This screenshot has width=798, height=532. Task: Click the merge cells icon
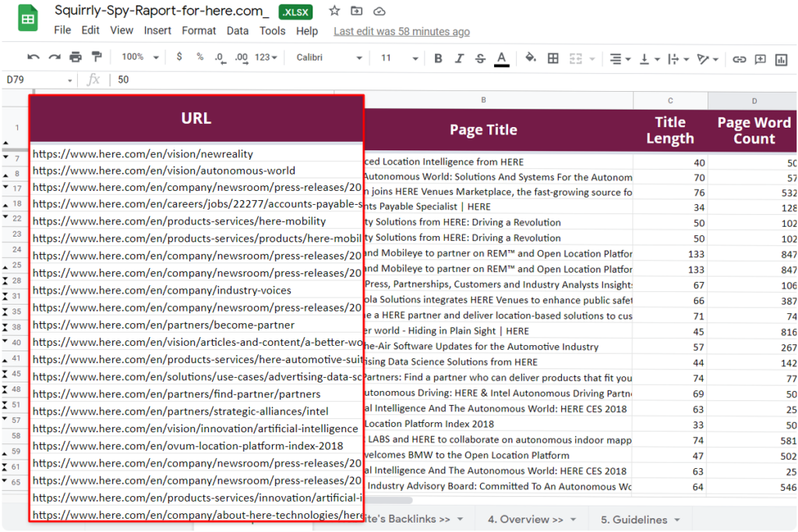click(576, 58)
